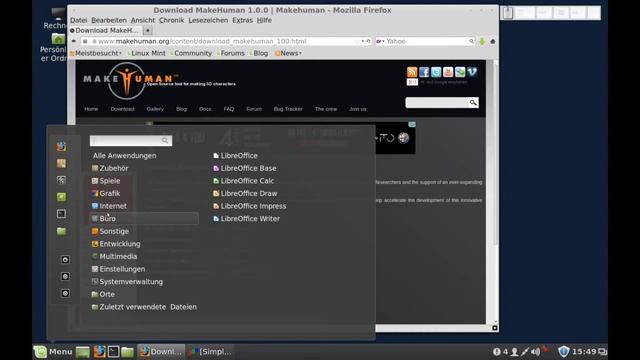This screenshot has height=360, width=640.
Task: Click the middle session button in menu sidebar
Action: click(65, 276)
